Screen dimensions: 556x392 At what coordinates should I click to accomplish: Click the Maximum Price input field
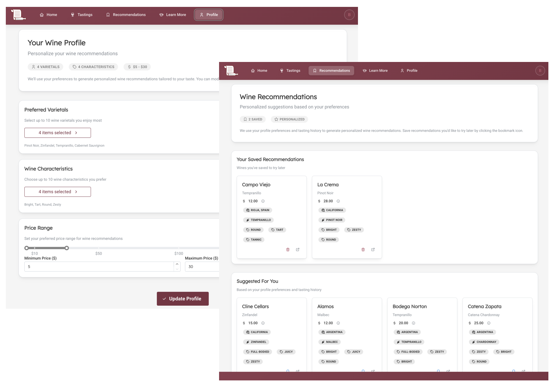pos(202,267)
